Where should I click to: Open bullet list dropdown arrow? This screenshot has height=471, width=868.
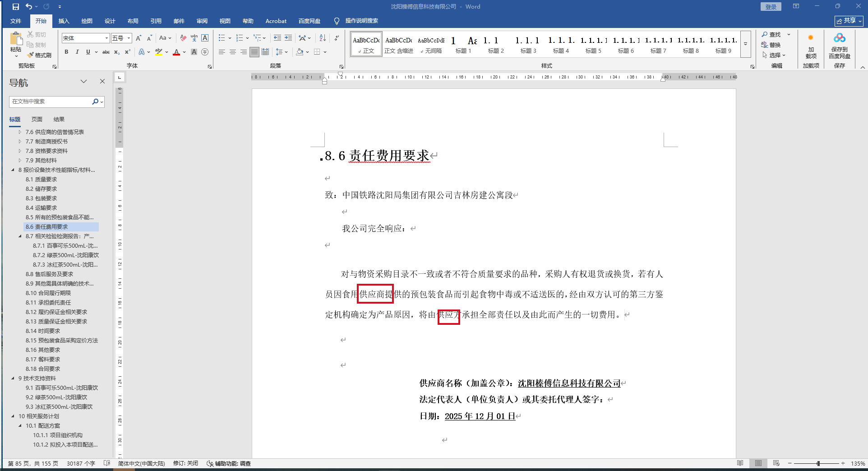point(230,38)
